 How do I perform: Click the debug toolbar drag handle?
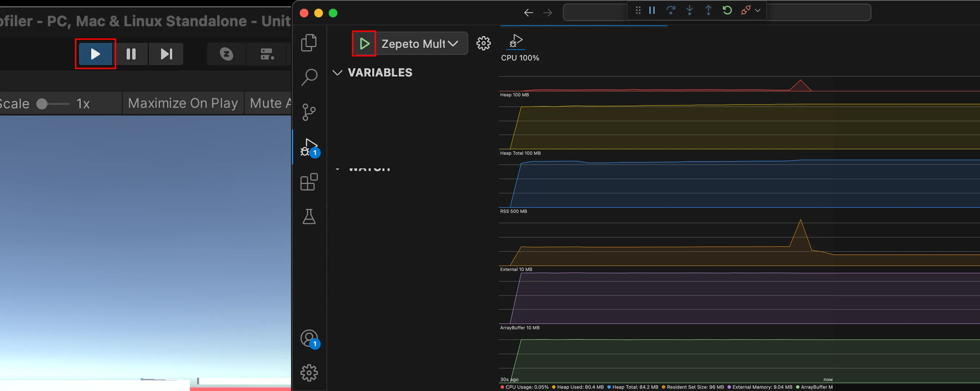pyautogui.click(x=638, y=10)
